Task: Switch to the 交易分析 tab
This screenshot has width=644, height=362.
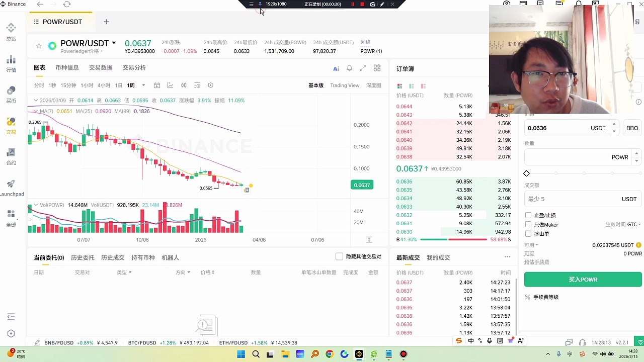Action: coord(134,68)
